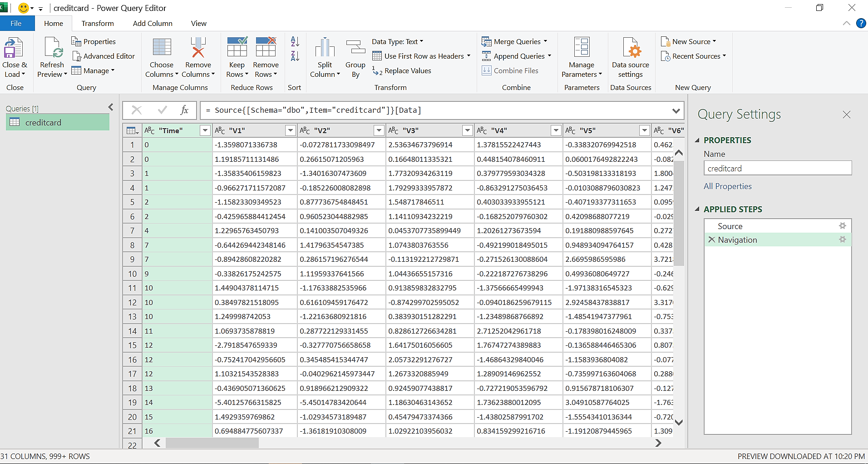Open the Manage query dropdown
The image size is (868, 464).
coord(93,70)
